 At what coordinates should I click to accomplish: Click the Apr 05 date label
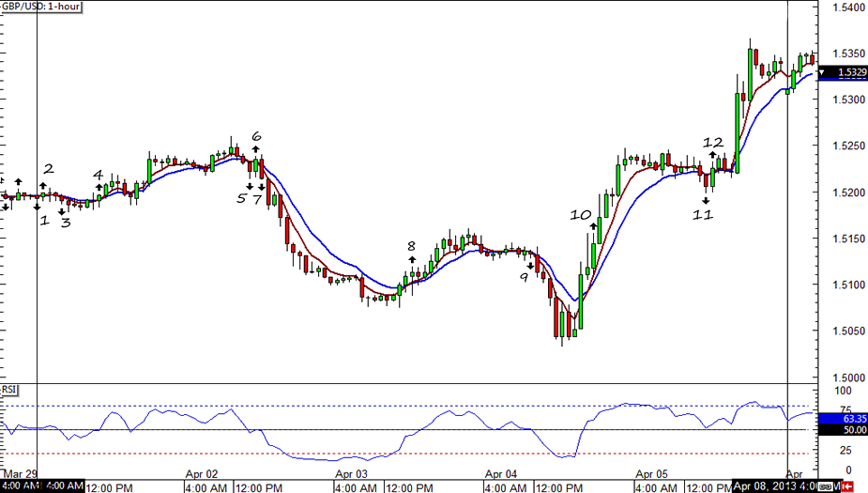(x=651, y=474)
